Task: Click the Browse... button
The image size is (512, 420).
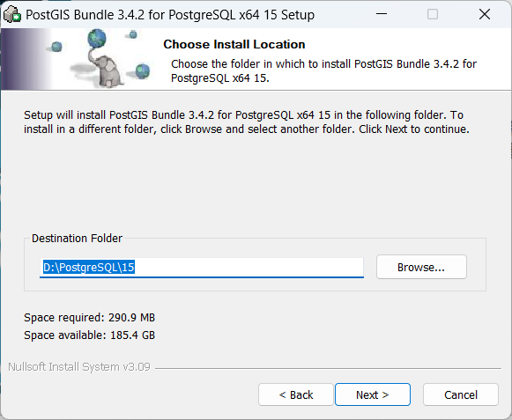Action: coord(421,267)
